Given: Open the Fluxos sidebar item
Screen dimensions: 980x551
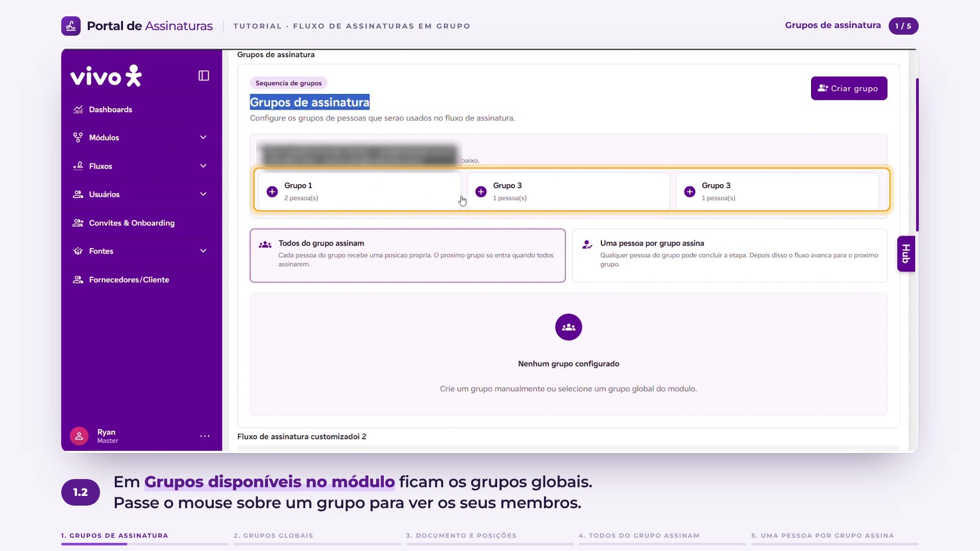Looking at the screenshot, I should click(141, 166).
